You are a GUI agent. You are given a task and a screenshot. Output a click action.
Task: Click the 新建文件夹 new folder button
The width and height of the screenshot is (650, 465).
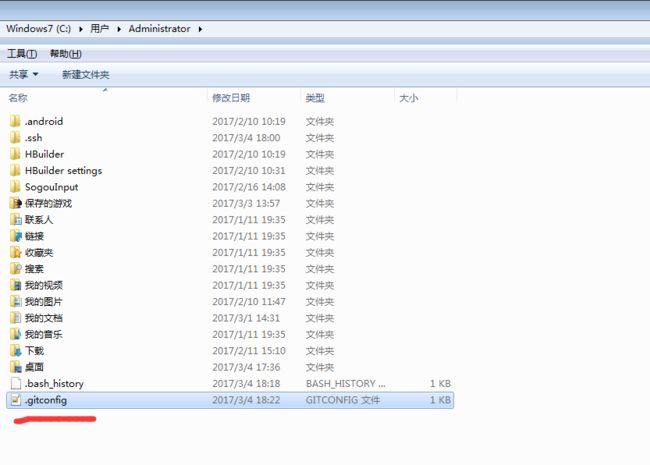point(86,75)
